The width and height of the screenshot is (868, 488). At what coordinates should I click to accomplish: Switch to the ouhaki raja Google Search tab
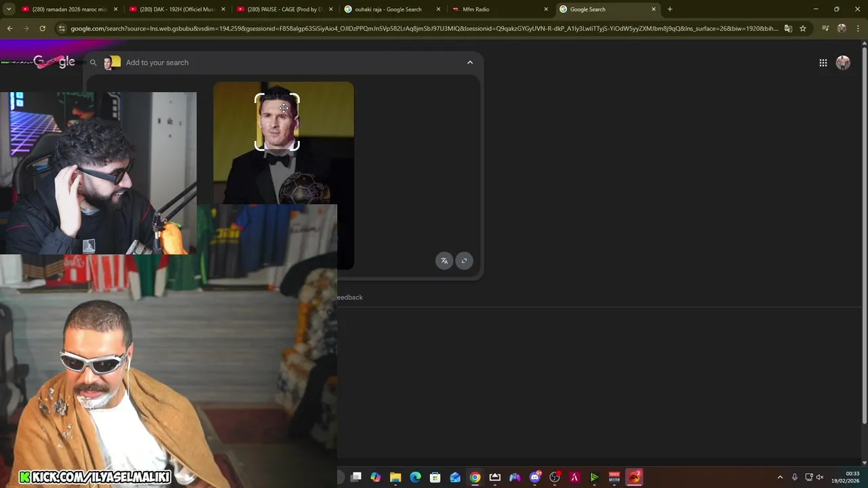click(x=392, y=9)
